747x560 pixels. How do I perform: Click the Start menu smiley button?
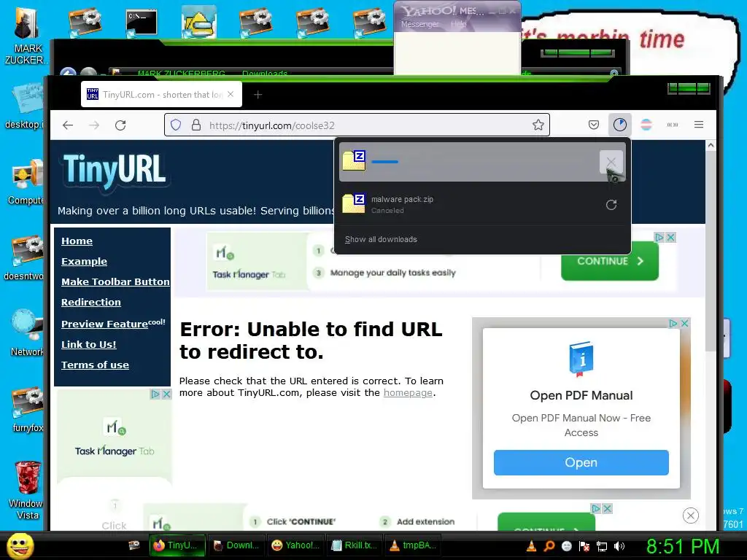tap(20, 545)
